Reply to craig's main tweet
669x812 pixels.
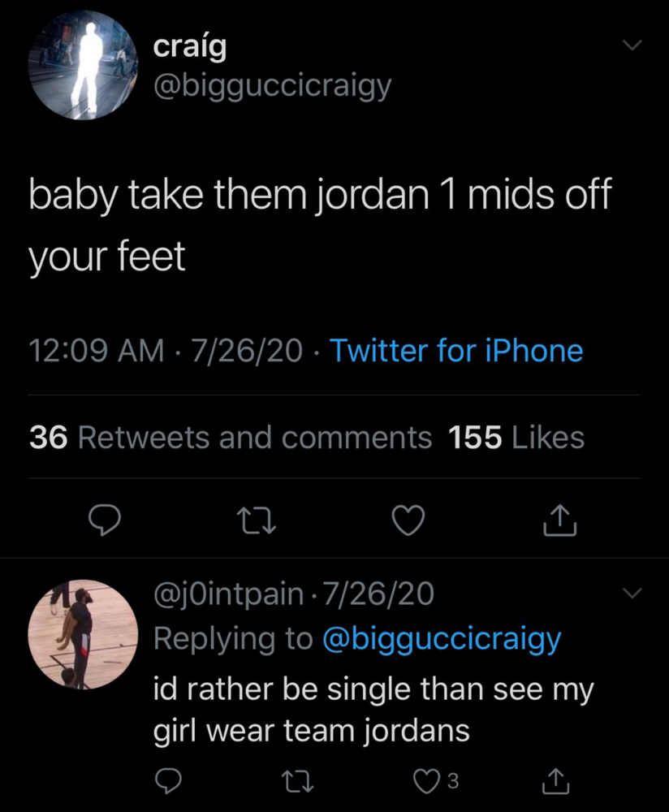coord(105,520)
